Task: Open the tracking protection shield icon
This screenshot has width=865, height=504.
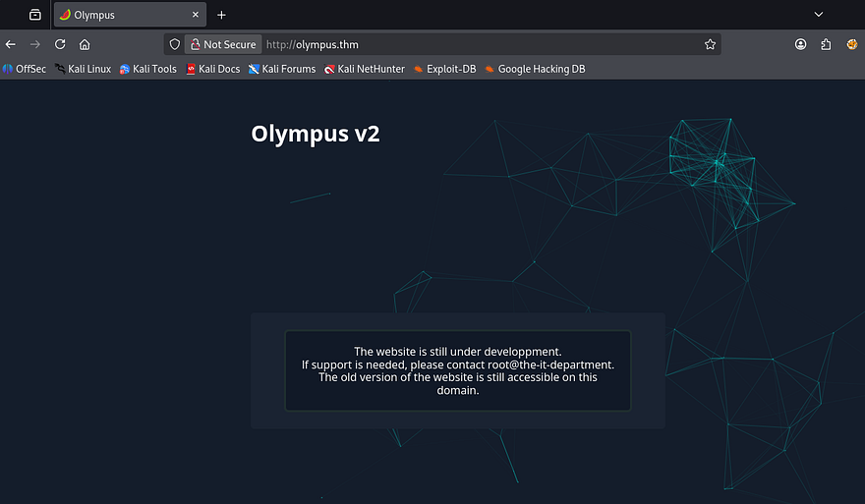Action: [175, 44]
